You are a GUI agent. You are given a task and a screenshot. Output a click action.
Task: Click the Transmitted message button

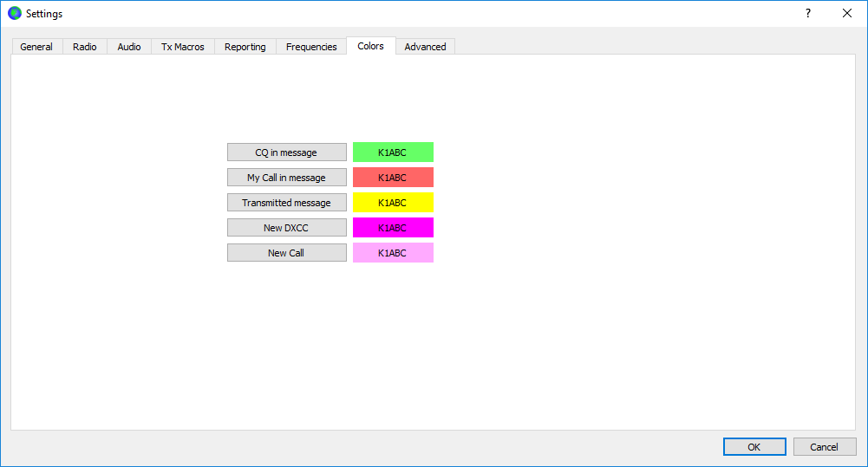click(x=287, y=203)
